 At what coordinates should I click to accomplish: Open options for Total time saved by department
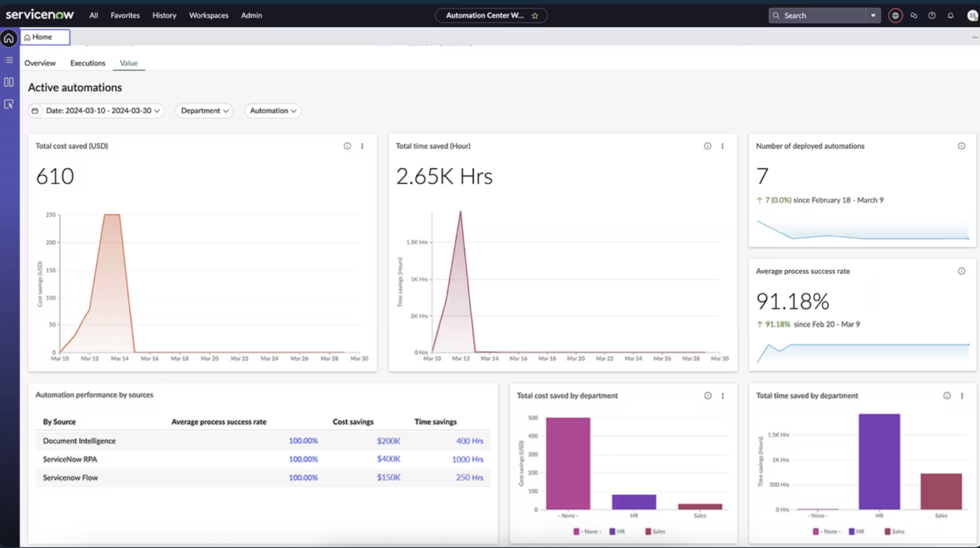tap(962, 396)
